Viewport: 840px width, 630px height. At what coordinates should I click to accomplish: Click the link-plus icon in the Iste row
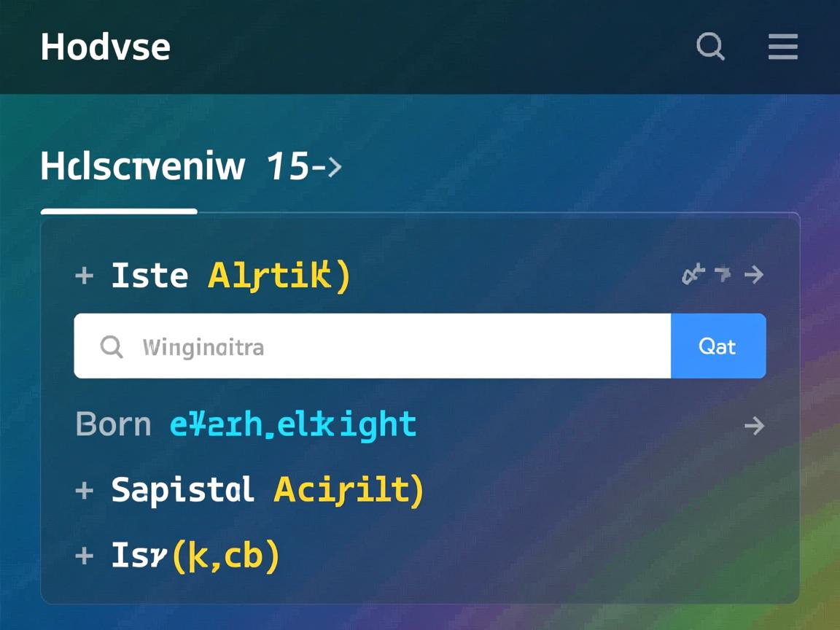pos(693,274)
